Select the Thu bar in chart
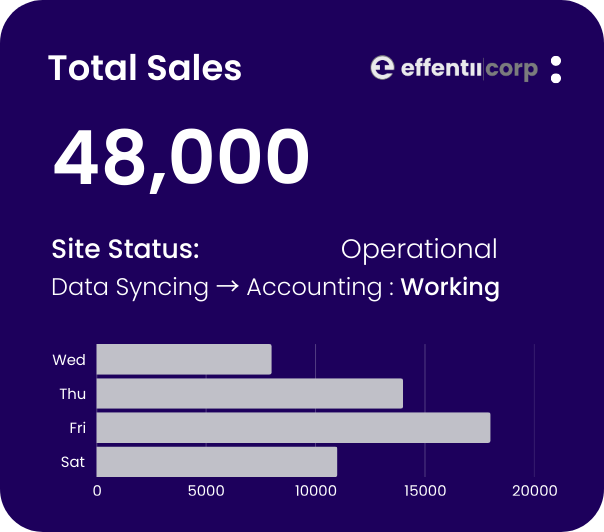604x532 pixels. click(x=249, y=394)
